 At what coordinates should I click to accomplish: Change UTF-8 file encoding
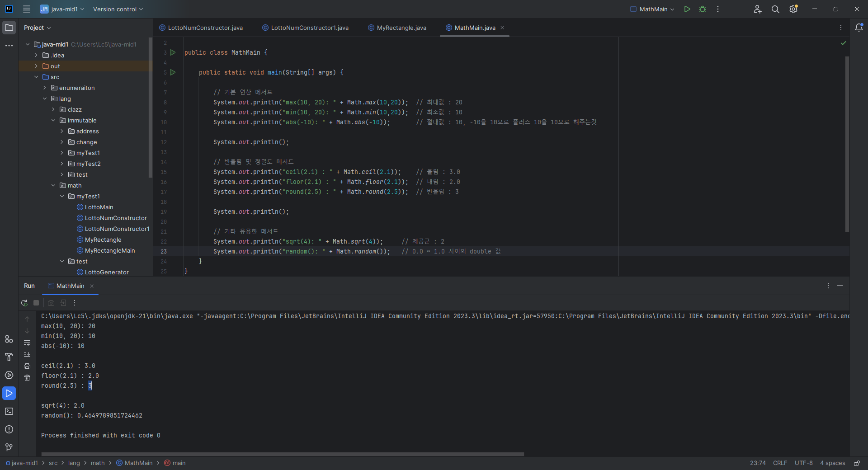pyautogui.click(x=804, y=463)
